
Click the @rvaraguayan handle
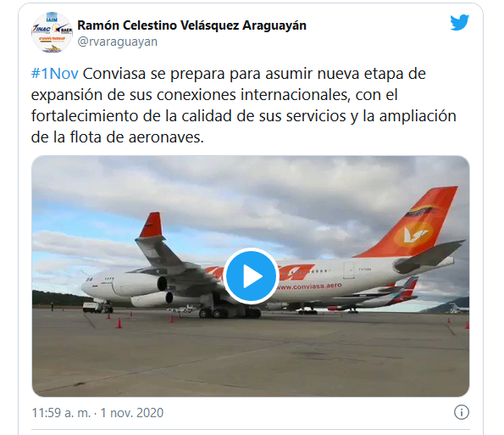click(x=118, y=42)
